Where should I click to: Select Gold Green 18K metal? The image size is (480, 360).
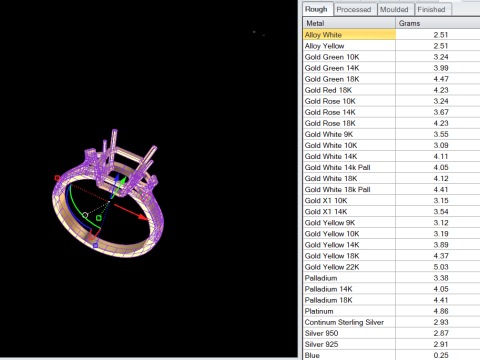(391, 79)
